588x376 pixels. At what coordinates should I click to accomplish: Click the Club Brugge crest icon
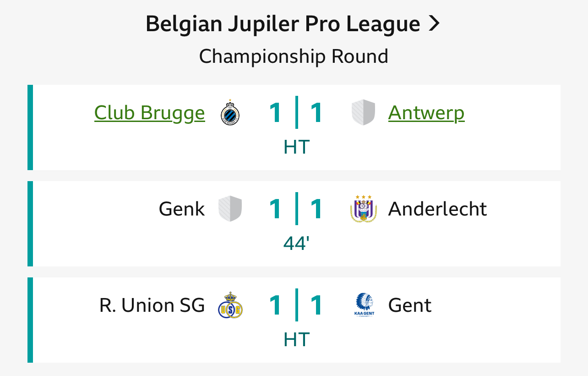click(x=230, y=112)
